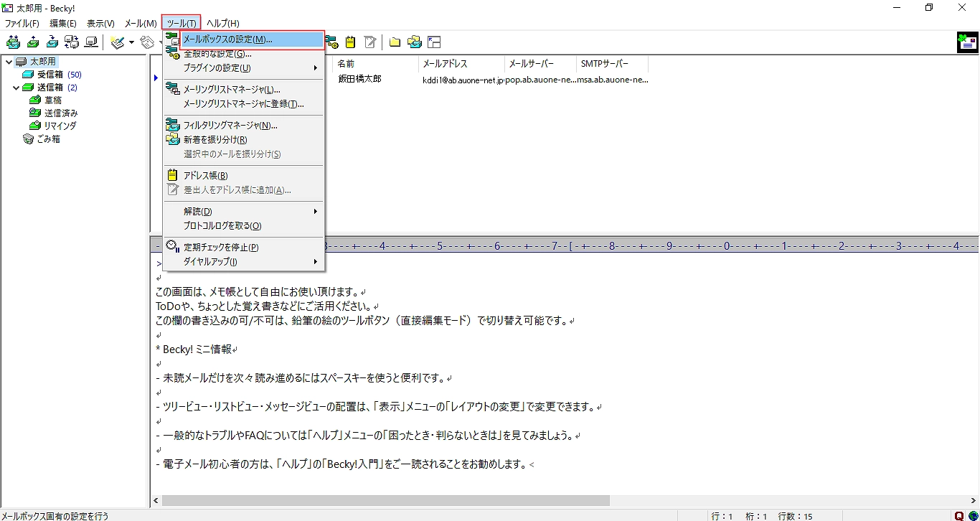Click the horizontal scrollbar thumb in memo pane

(385, 500)
